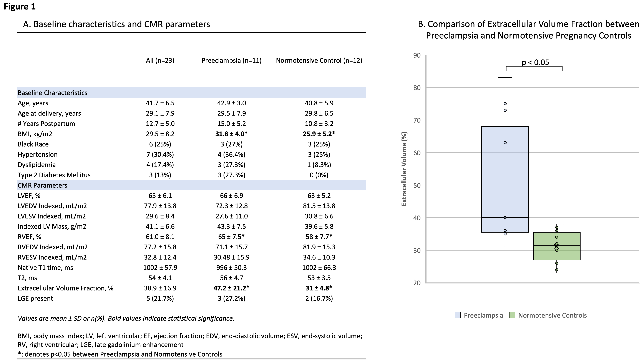Click the 'Figure 1' heading
This screenshot has height=362, width=644.
tap(20, 7)
